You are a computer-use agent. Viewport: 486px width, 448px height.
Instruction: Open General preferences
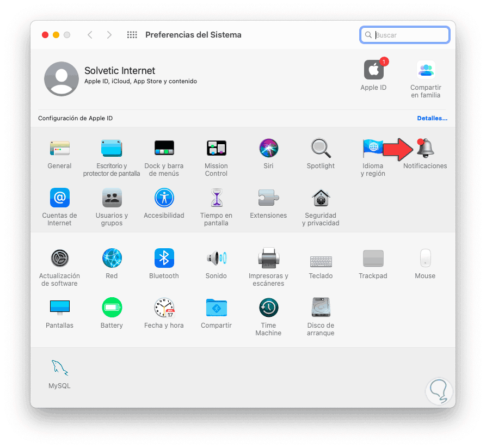pos(59,148)
